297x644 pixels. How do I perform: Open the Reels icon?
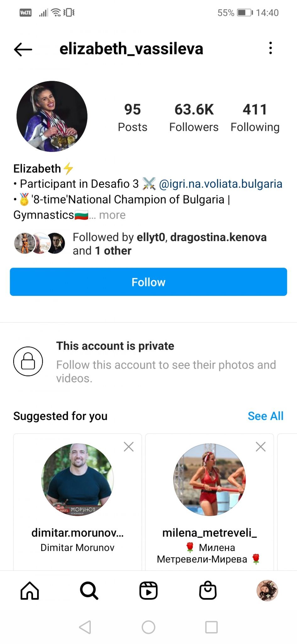(148, 591)
